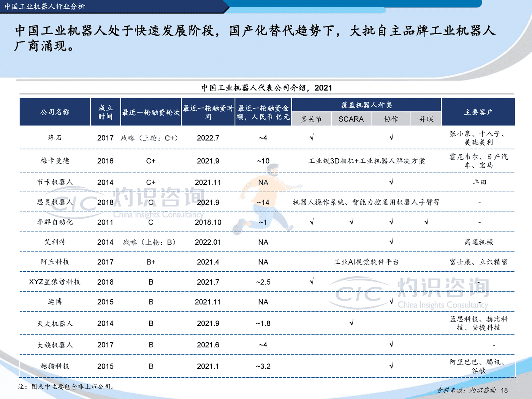Select company name 大族机器人

click(x=55, y=345)
